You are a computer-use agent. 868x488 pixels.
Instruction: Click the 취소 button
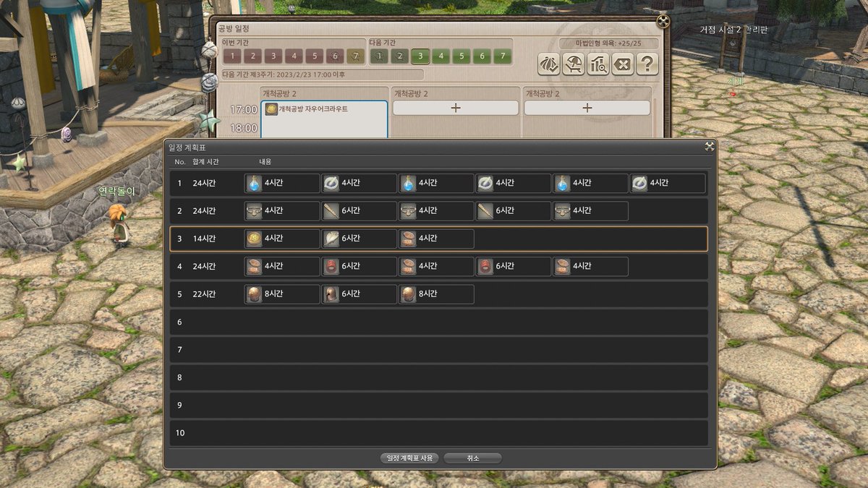tap(472, 458)
